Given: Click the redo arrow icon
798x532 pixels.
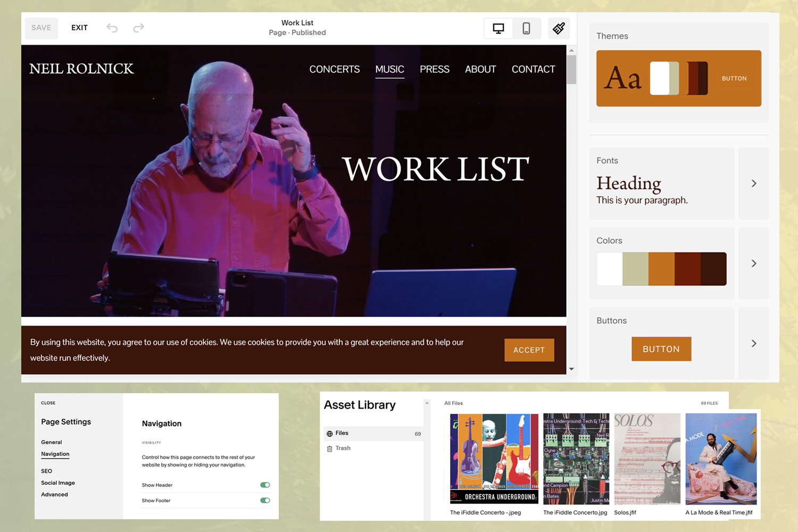Looking at the screenshot, I should pyautogui.click(x=138, y=28).
